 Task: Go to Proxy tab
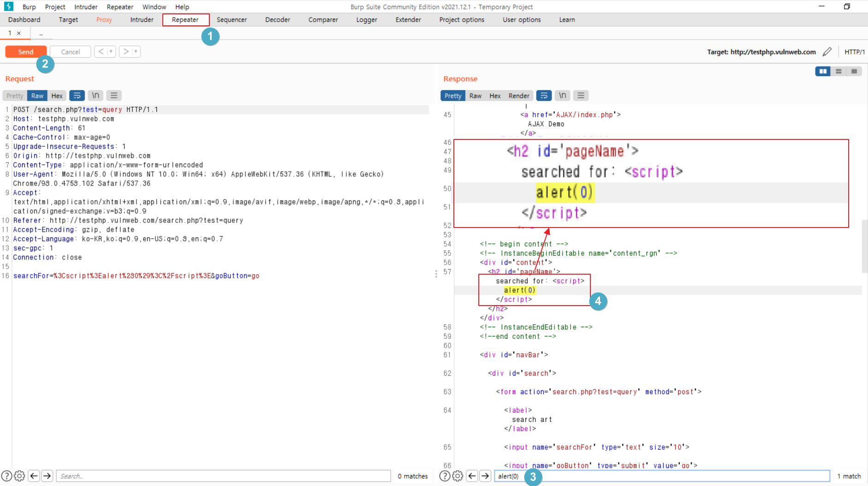(x=104, y=20)
